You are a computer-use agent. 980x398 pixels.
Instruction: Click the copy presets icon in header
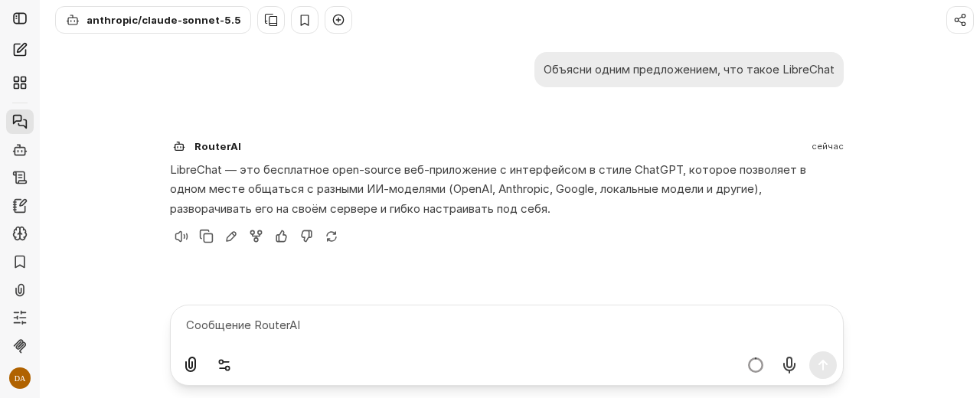[x=271, y=20]
